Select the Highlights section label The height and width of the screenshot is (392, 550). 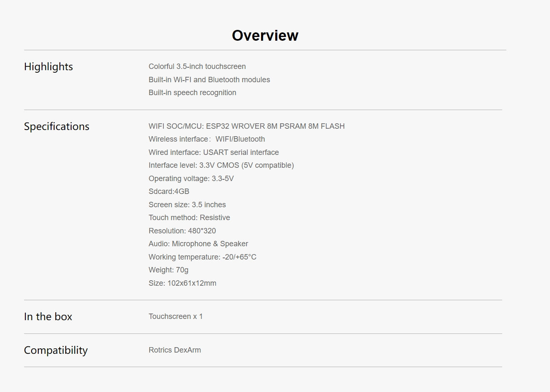click(48, 67)
